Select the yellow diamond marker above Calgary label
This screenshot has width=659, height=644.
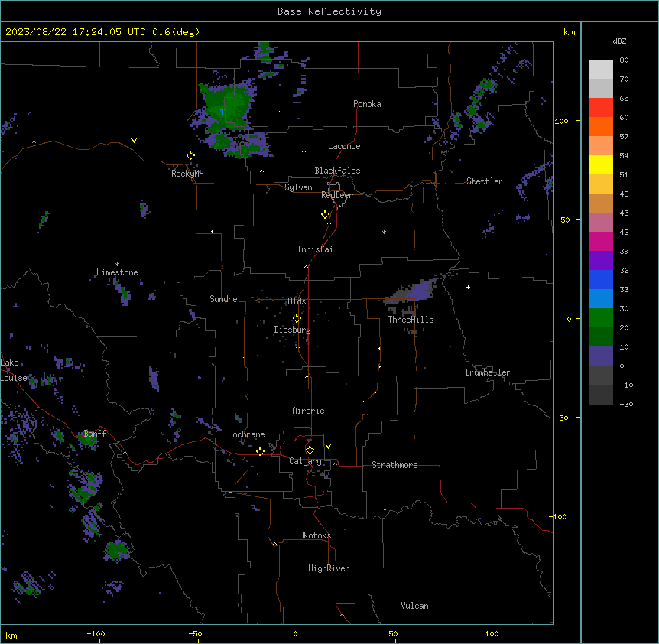tap(310, 450)
